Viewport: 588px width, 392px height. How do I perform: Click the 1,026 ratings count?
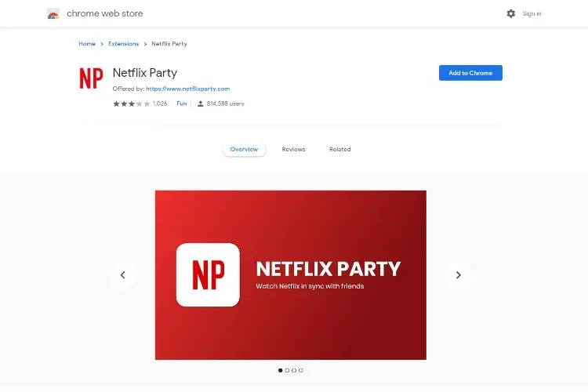160,104
